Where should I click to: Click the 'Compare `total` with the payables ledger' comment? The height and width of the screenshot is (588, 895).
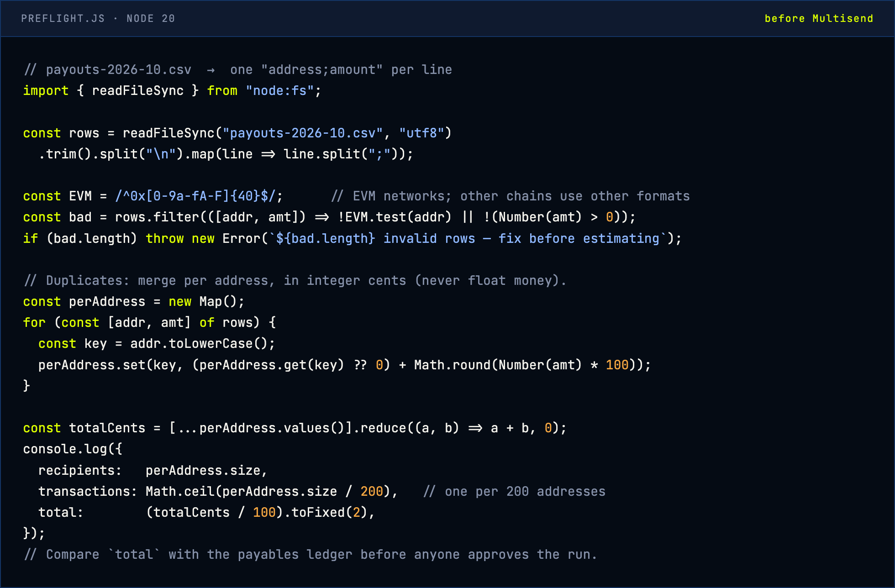point(310,555)
